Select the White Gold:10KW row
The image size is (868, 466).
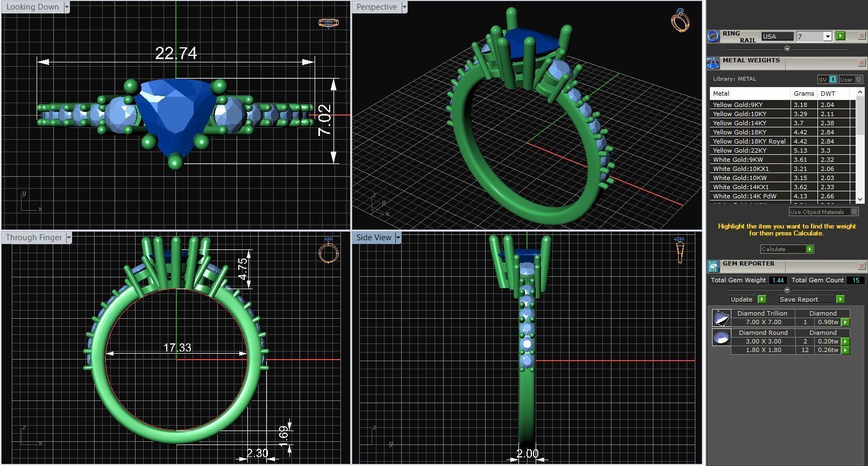pyautogui.click(x=782, y=178)
